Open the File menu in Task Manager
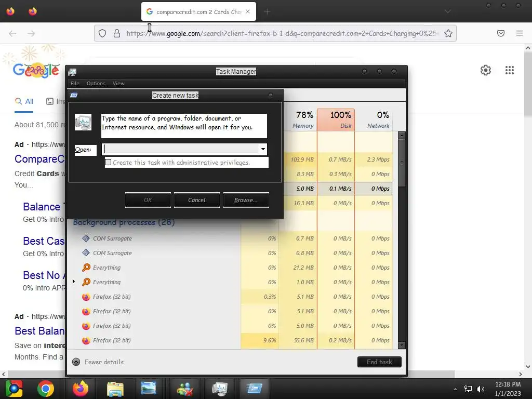 (x=75, y=84)
